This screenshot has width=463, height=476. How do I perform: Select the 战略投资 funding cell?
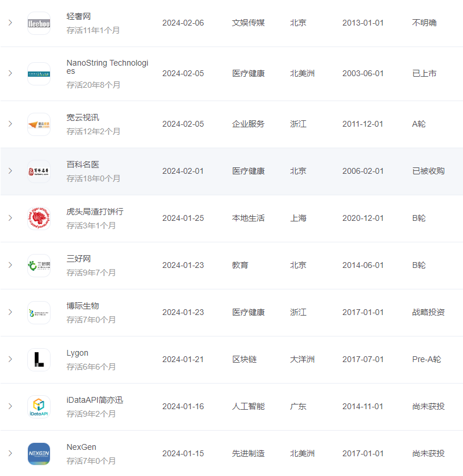428,312
